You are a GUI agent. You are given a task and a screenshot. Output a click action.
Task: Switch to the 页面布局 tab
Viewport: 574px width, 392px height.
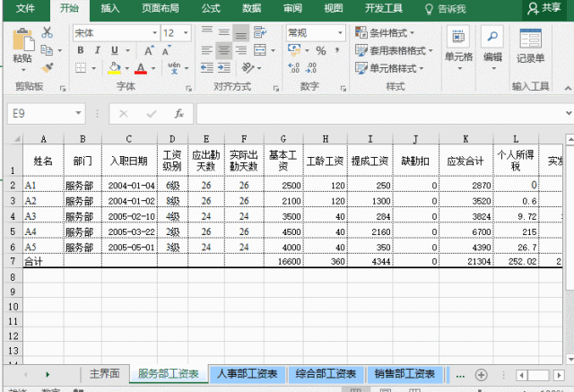click(x=161, y=8)
